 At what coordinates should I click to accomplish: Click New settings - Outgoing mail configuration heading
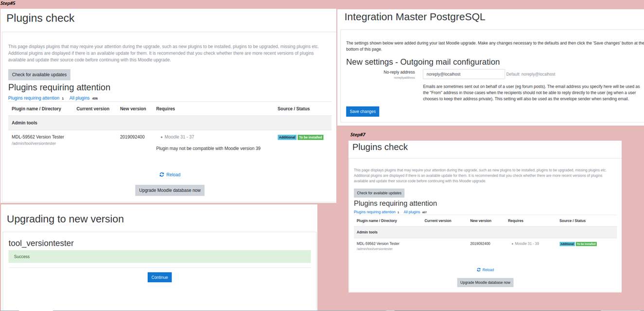coord(423,62)
